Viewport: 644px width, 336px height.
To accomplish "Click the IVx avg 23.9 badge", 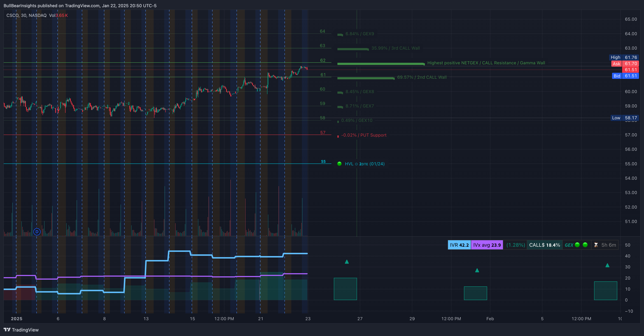I will pos(487,245).
